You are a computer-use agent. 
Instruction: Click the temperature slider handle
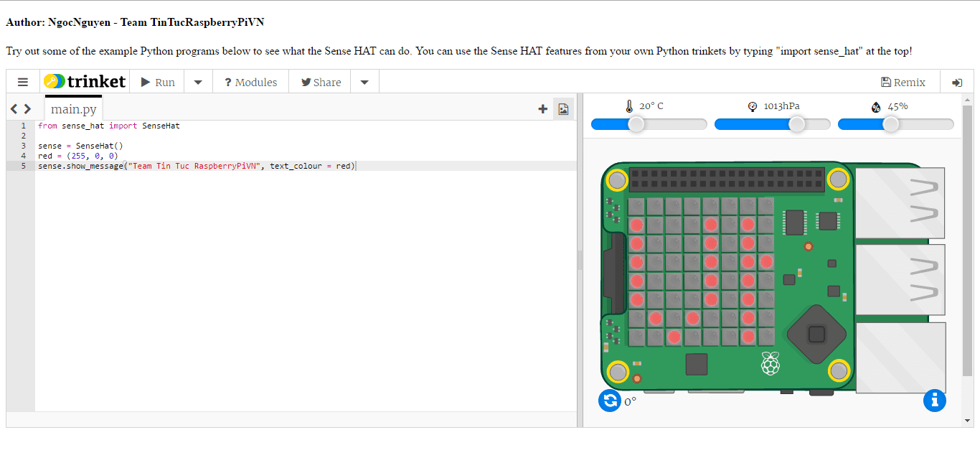[636, 124]
